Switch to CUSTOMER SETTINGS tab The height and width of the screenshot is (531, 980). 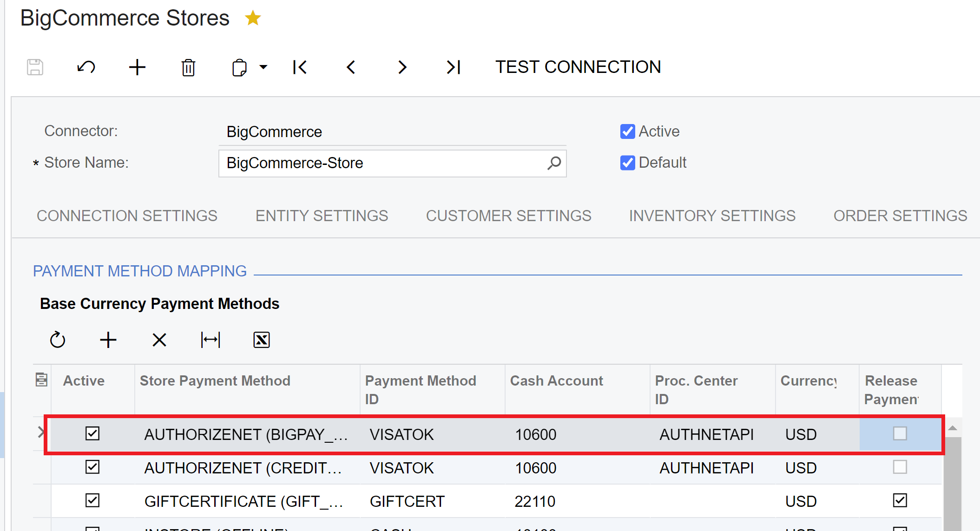coord(508,216)
